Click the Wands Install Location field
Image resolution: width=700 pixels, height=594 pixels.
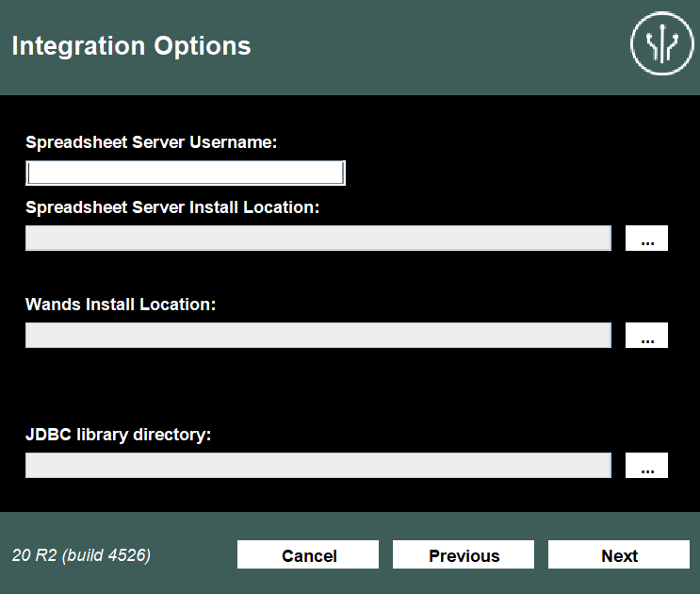(318, 335)
